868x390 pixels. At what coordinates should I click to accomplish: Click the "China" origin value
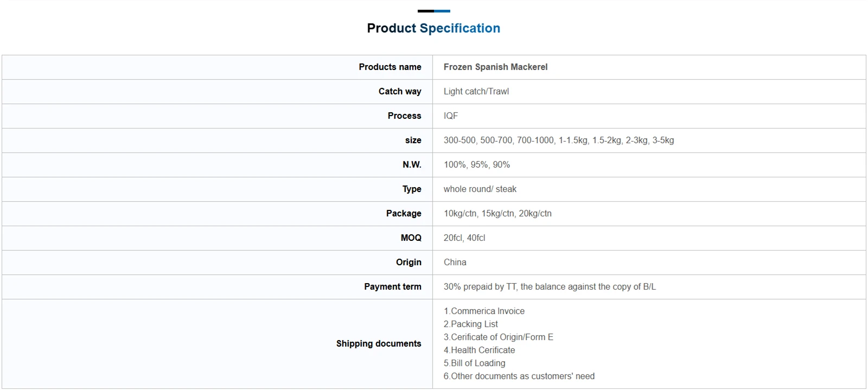tap(455, 262)
